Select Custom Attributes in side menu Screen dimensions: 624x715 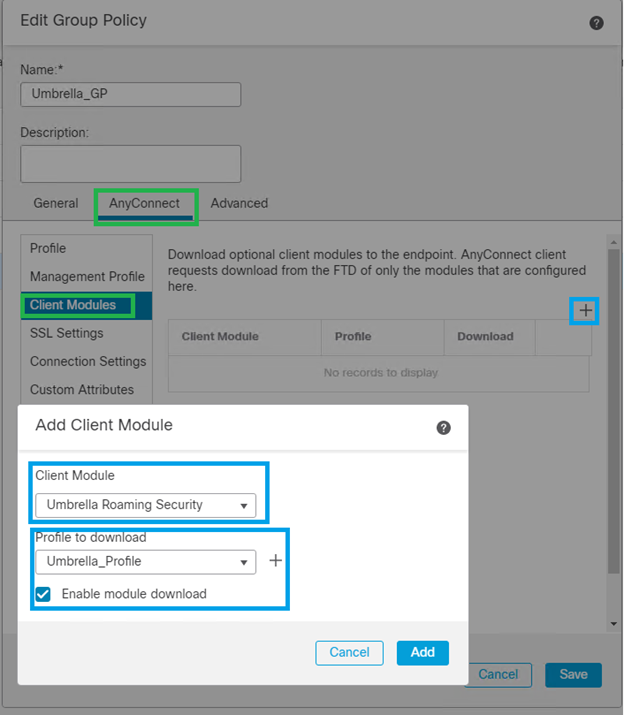pos(87,390)
